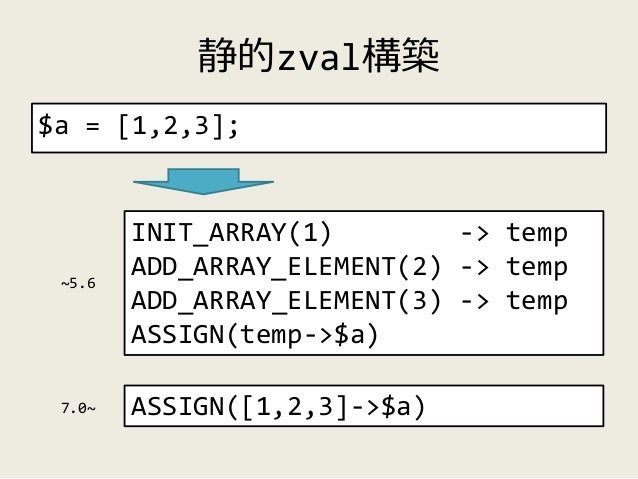Click the arrow after ADD_ARRAY_ELEMENT(3)
The height and width of the screenshot is (479, 638).
click(474, 302)
